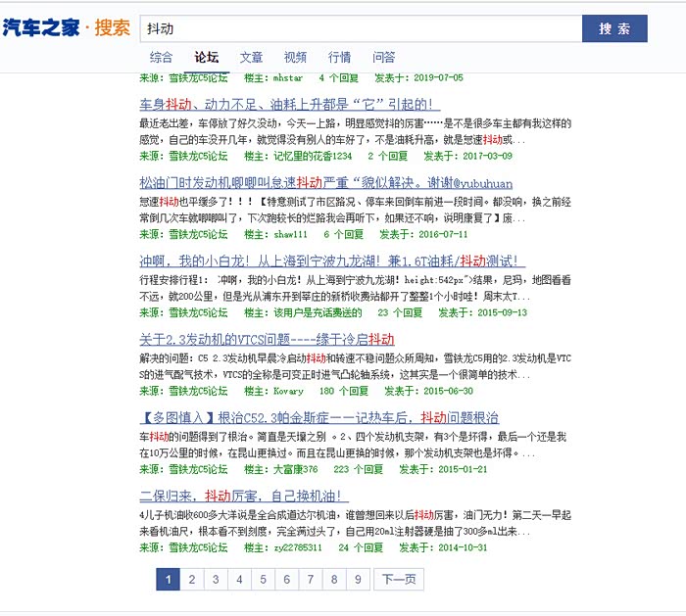686x616 pixels.
Task: Open the 根治C52.3帕金斯症 post
Action: 319,417
